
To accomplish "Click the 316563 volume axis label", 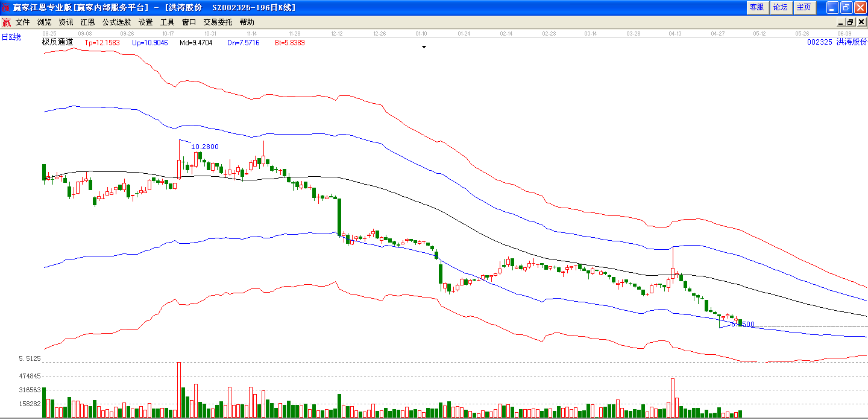I will [30, 390].
